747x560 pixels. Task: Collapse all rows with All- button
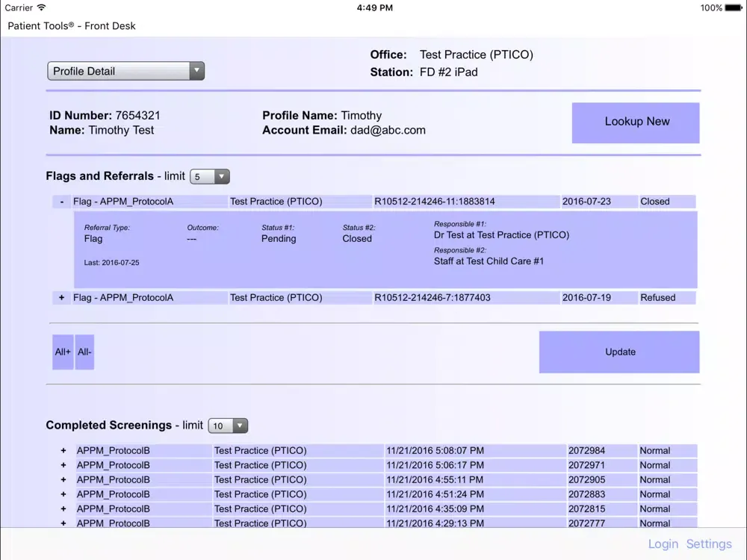[x=84, y=352]
